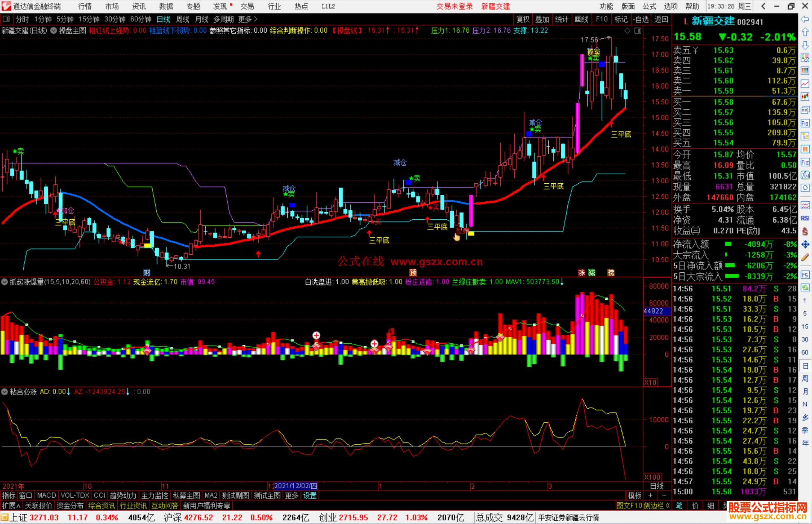This screenshot has height=524, width=812.
Task: Click the orange document sidebar icon
Action: tap(805, 149)
